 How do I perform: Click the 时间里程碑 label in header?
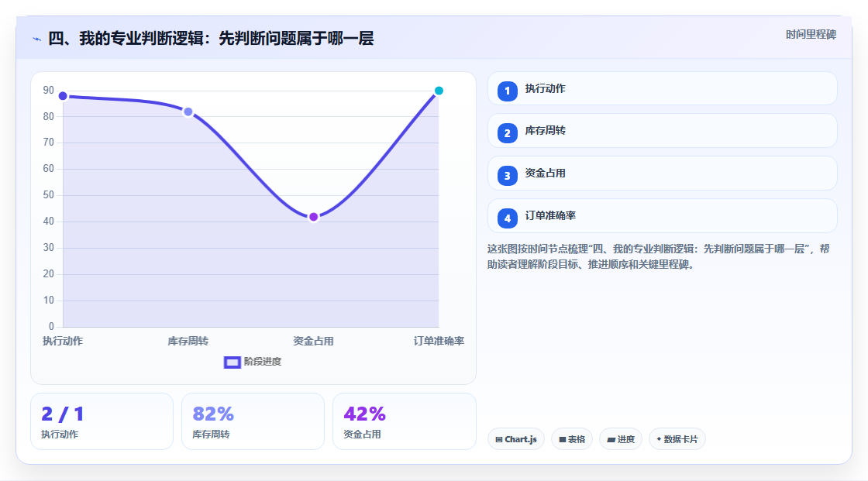811,34
